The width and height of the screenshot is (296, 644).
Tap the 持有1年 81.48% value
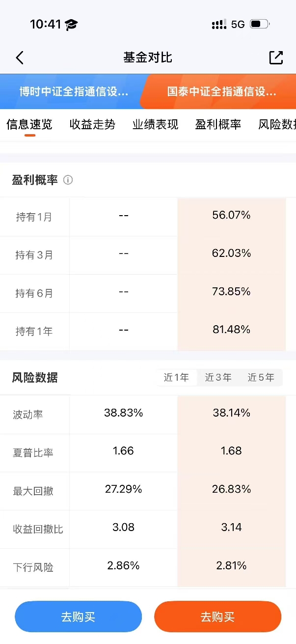click(x=231, y=330)
